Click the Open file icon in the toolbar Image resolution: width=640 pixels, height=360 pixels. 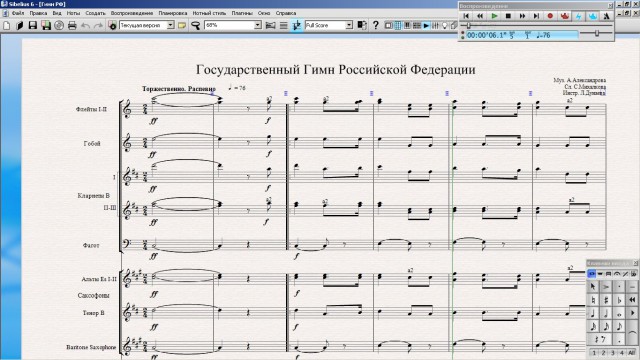pyautogui.click(x=19, y=25)
